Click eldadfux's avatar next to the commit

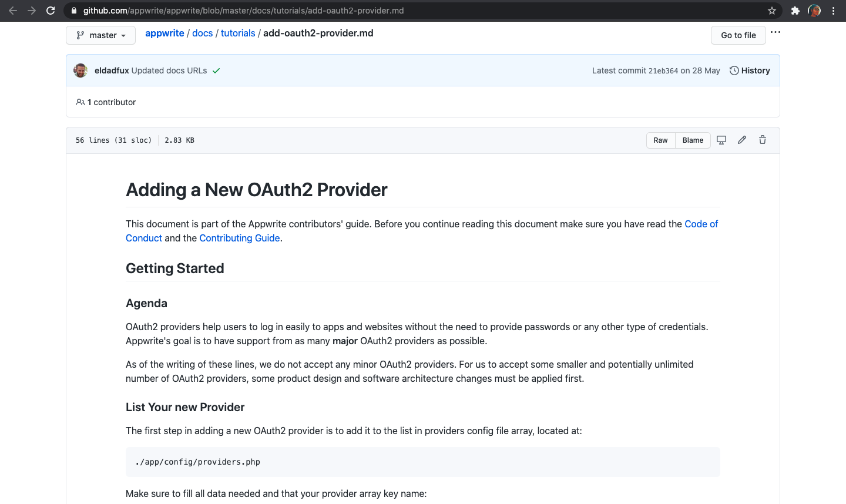(x=80, y=70)
